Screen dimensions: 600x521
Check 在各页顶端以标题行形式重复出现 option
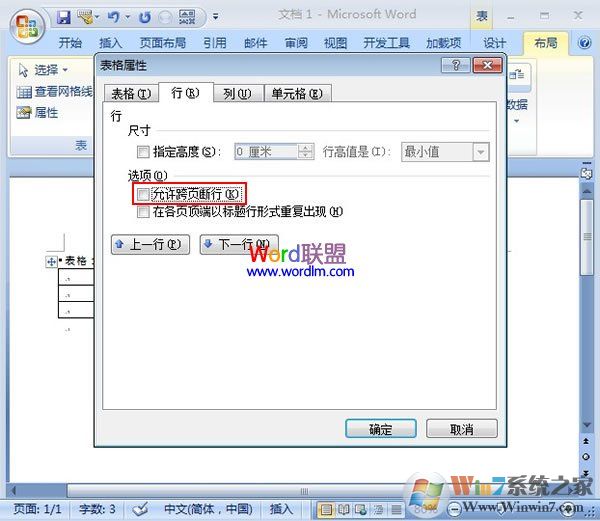(x=143, y=212)
